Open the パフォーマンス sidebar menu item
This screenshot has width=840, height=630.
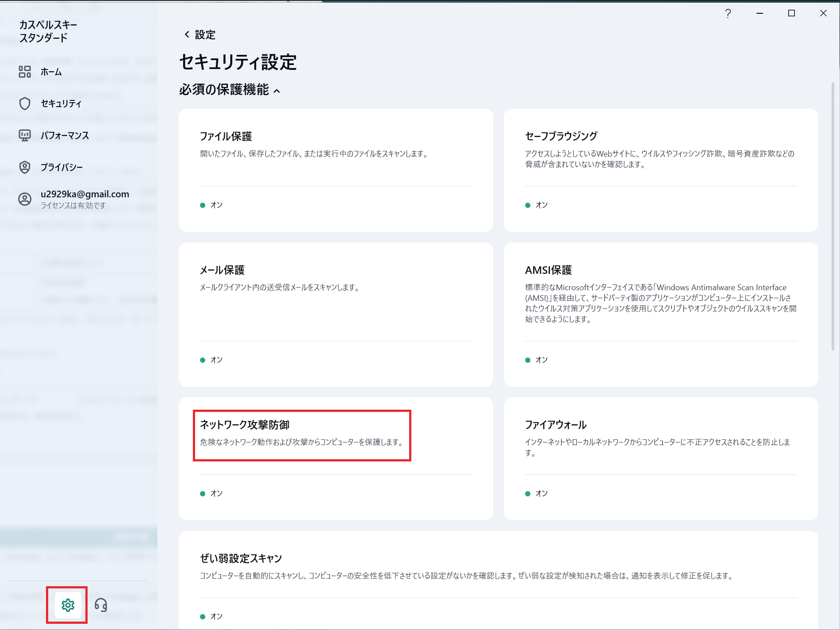65,135
